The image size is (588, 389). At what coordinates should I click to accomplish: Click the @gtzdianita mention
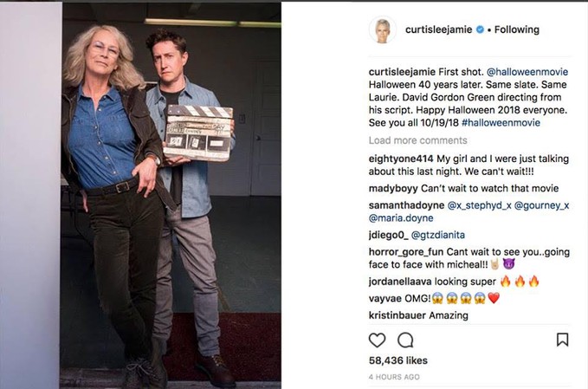click(x=438, y=235)
